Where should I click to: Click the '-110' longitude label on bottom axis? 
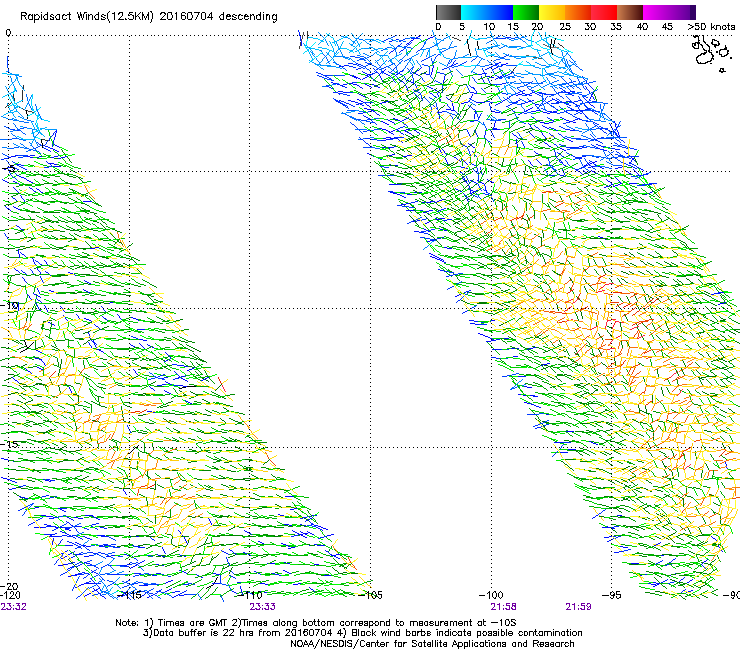click(x=250, y=595)
